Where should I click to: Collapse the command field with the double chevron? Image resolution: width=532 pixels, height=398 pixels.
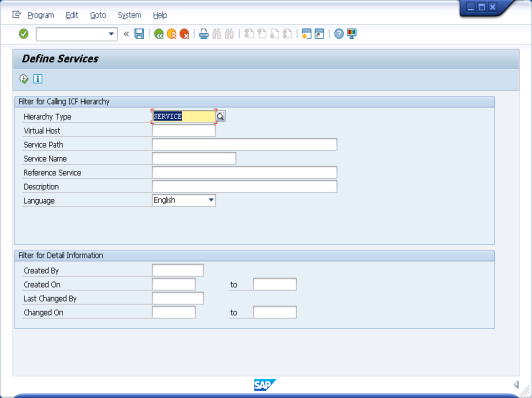[x=126, y=34]
